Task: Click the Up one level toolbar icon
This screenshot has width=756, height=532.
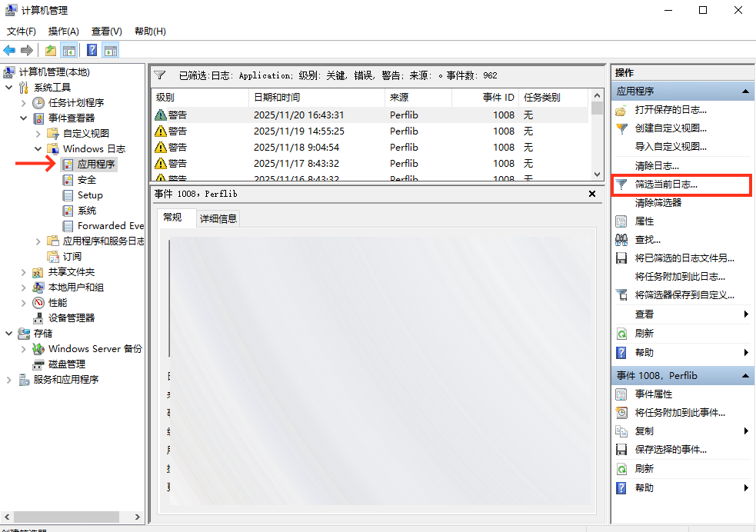Action: [50, 51]
